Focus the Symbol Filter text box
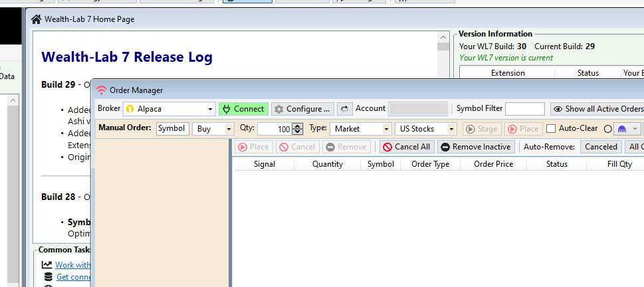Image resolution: width=644 pixels, height=287 pixels. coord(525,109)
